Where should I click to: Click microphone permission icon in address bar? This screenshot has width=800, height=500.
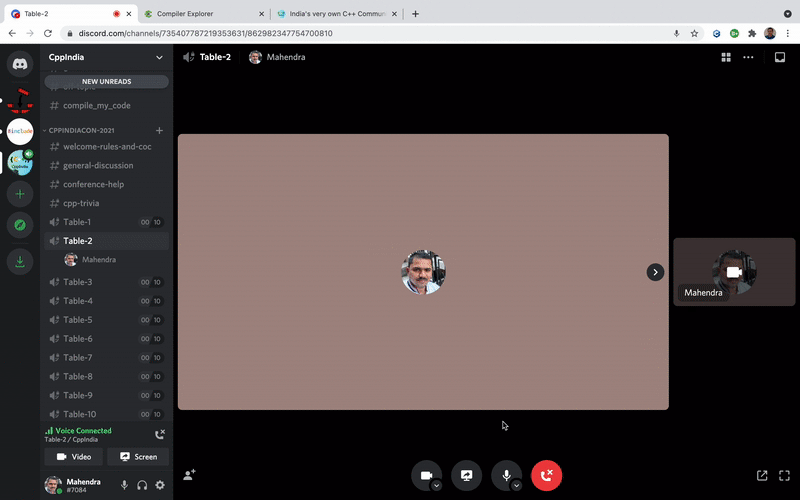click(677, 33)
